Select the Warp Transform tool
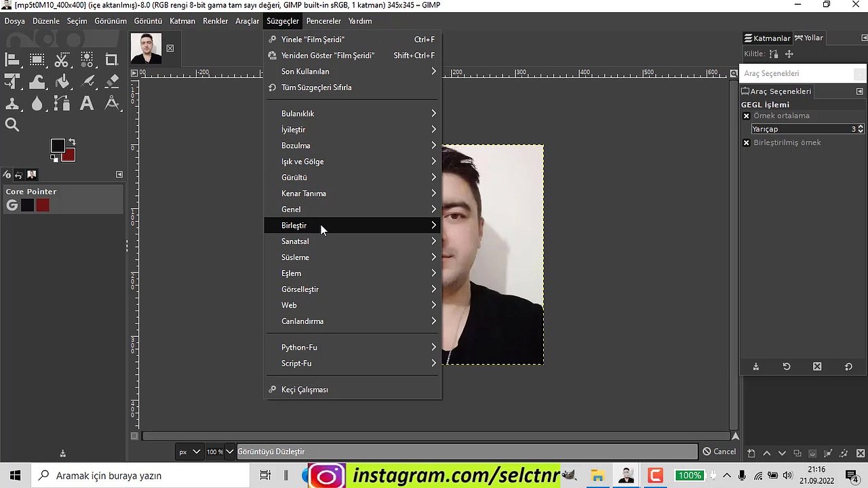The width and height of the screenshot is (868, 488). click(37, 82)
